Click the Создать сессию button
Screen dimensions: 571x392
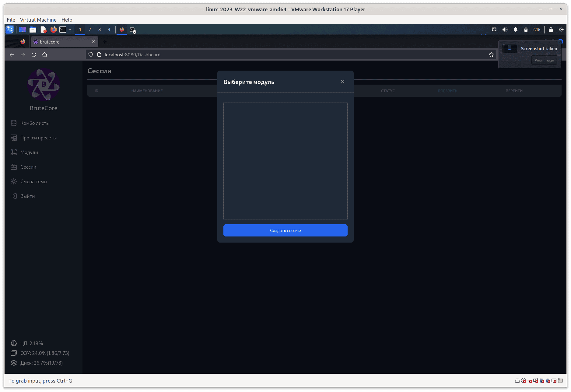[285, 230]
